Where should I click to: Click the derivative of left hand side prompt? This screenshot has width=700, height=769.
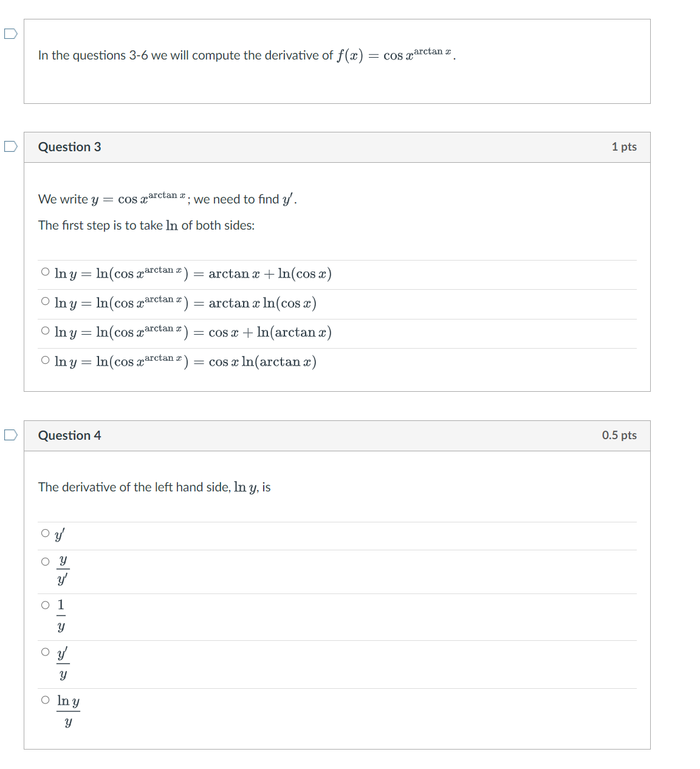click(154, 487)
